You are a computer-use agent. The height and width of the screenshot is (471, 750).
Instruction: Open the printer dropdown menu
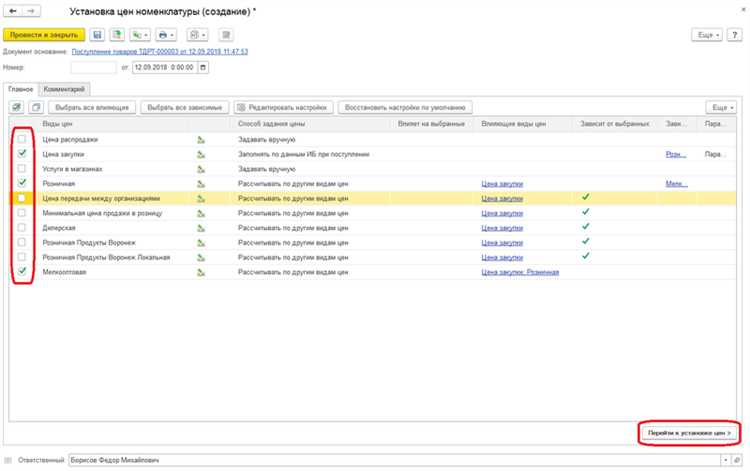[x=166, y=35]
